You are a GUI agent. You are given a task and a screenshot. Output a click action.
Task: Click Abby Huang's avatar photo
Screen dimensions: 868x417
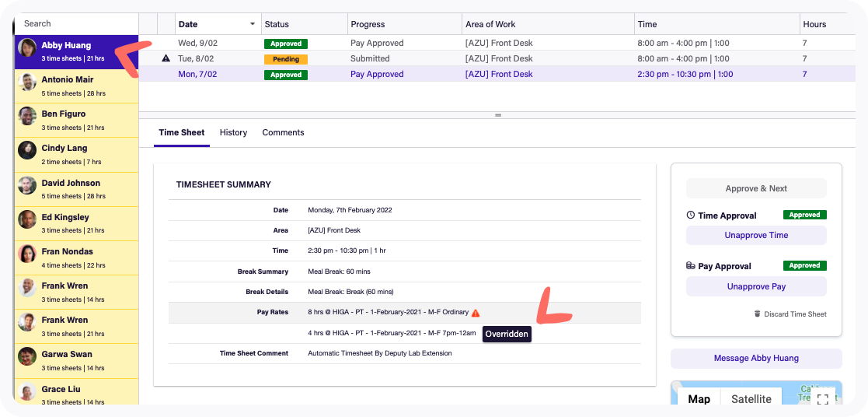point(27,48)
